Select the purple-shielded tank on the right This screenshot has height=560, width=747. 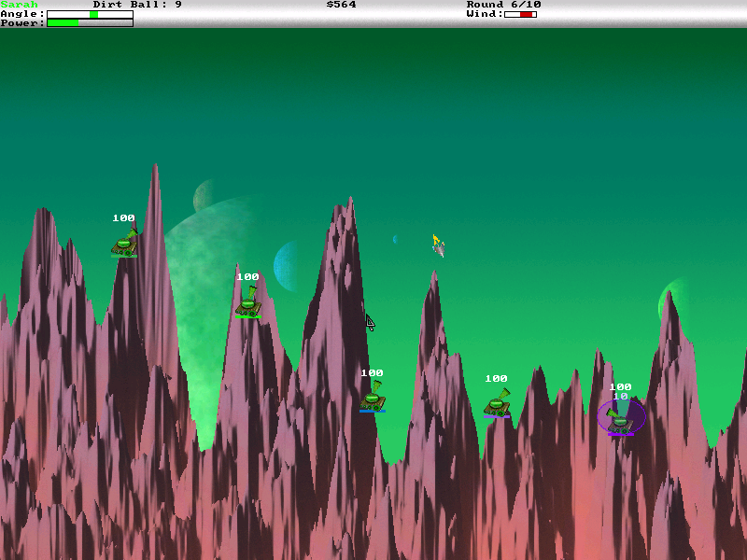coord(621,418)
